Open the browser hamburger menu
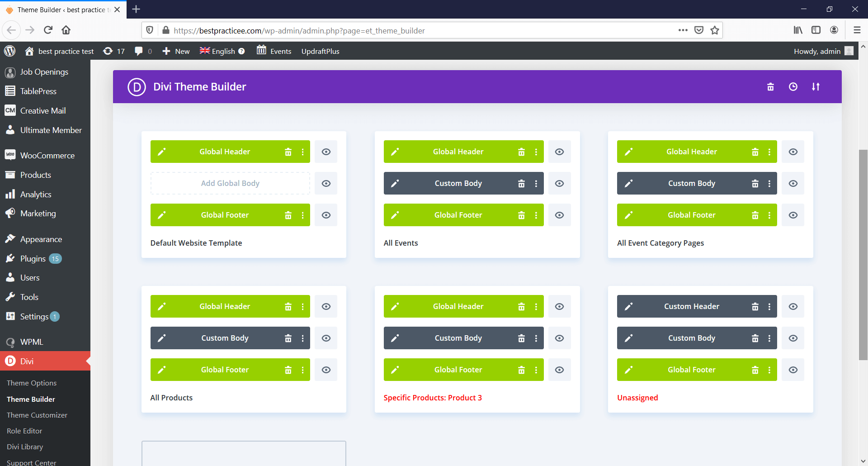Screen dimensions: 868x466 857,30
